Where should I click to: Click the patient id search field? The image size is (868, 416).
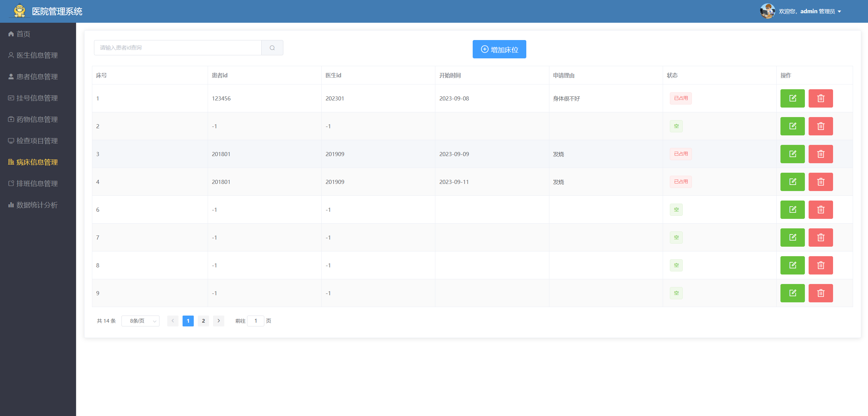coord(177,48)
